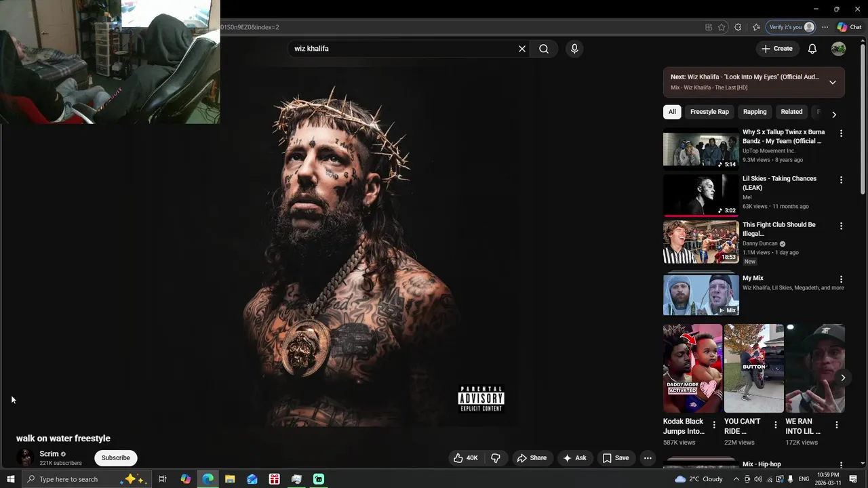Open the YouTube account avatar menu
The height and width of the screenshot is (488, 868).
[x=839, y=49]
